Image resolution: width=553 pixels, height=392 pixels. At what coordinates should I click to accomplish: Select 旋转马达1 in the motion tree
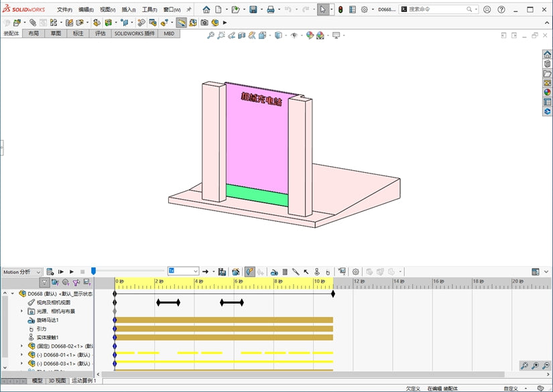(x=48, y=320)
